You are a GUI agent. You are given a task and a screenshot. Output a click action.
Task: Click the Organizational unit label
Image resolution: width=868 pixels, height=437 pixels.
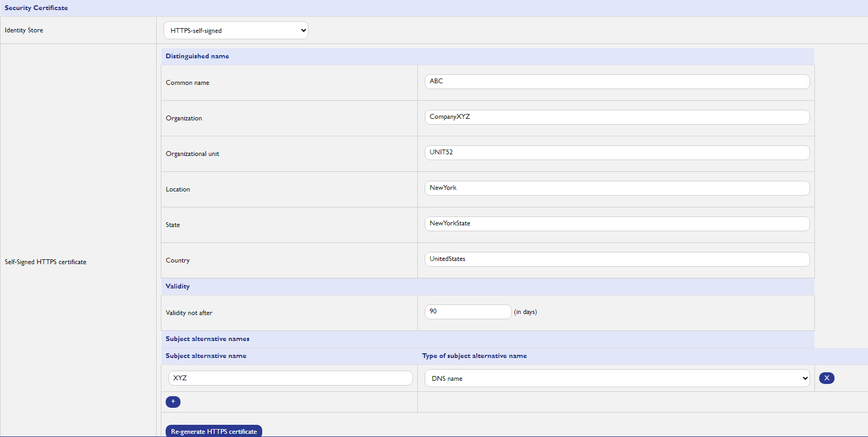pyautogui.click(x=192, y=154)
